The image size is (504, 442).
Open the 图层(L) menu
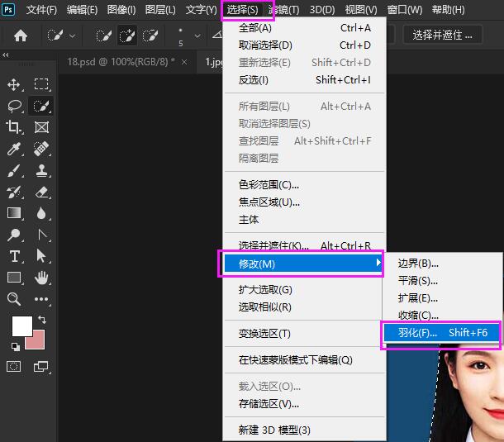tap(160, 10)
